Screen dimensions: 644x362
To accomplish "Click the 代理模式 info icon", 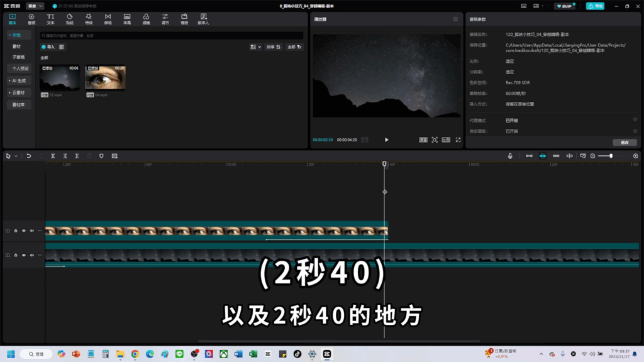I will coord(635,120).
